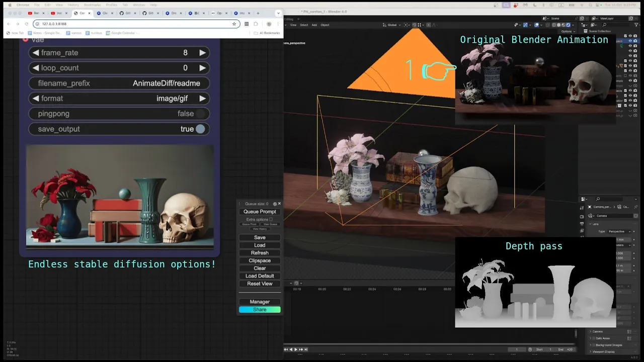The height and width of the screenshot is (362, 644).
Task: Bookmark page with the star icon
Action: 234,24
